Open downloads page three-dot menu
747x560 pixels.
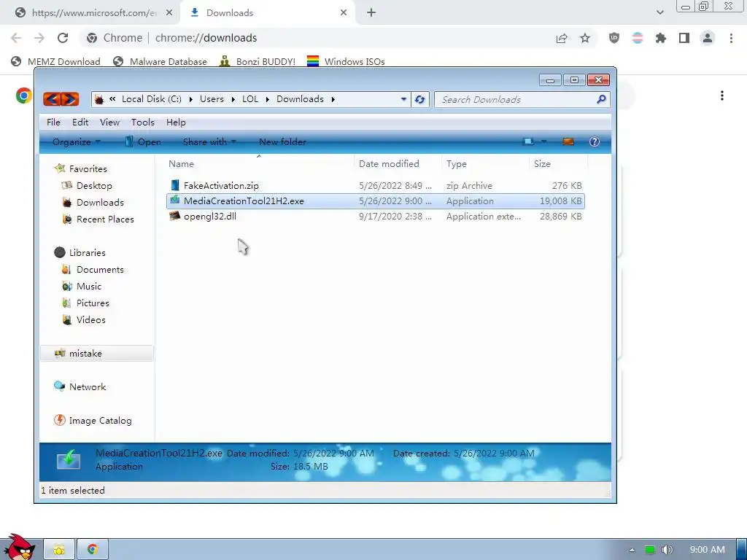coord(722,96)
